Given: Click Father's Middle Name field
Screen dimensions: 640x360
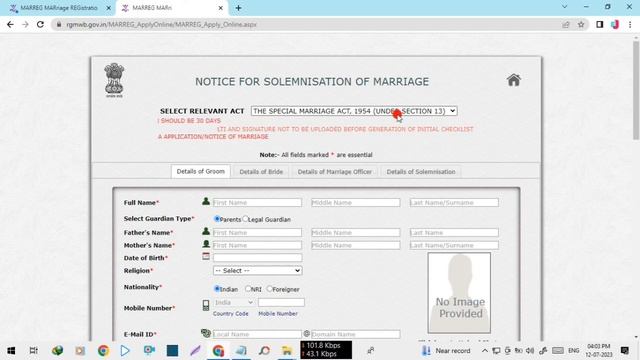Looking at the screenshot, I should point(356,232).
